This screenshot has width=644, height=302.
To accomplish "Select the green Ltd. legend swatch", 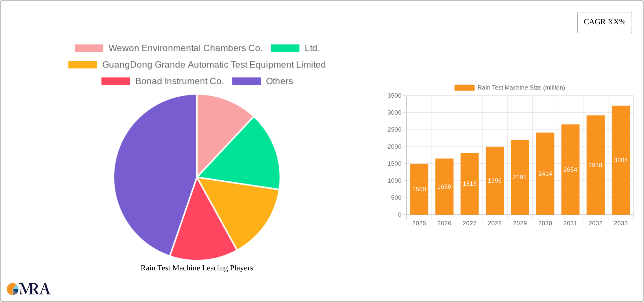I will (285, 48).
